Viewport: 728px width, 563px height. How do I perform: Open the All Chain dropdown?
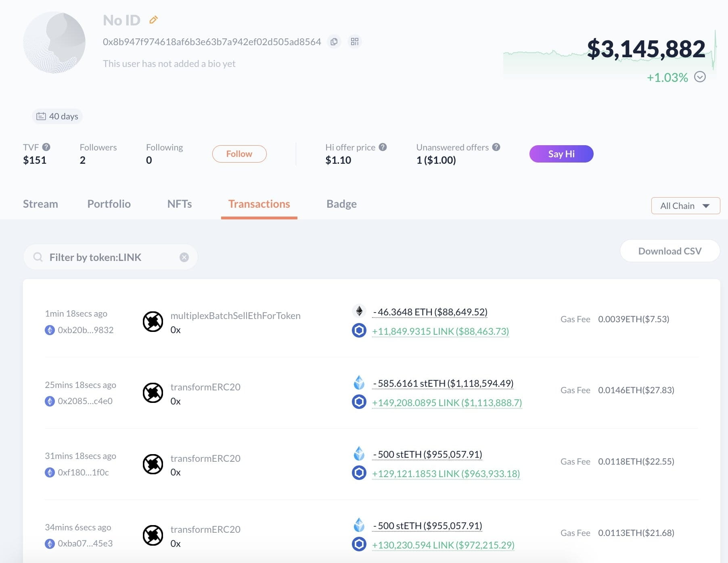click(686, 206)
